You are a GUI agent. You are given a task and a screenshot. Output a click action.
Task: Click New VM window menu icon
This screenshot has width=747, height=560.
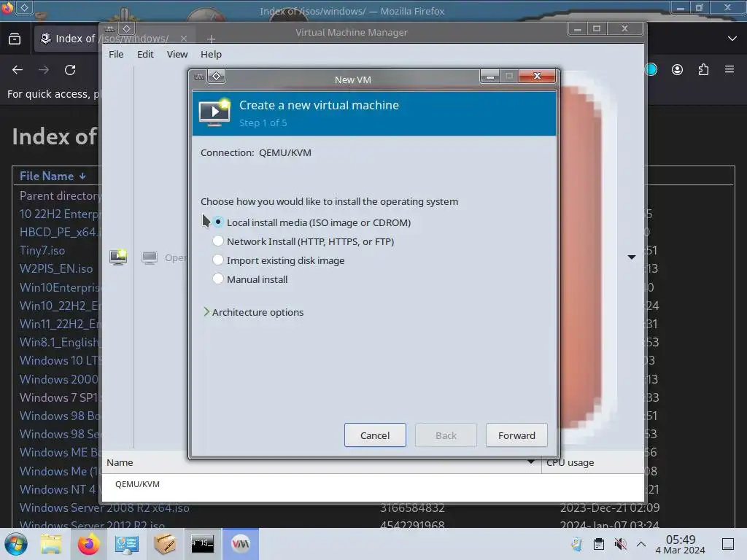(x=199, y=76)
